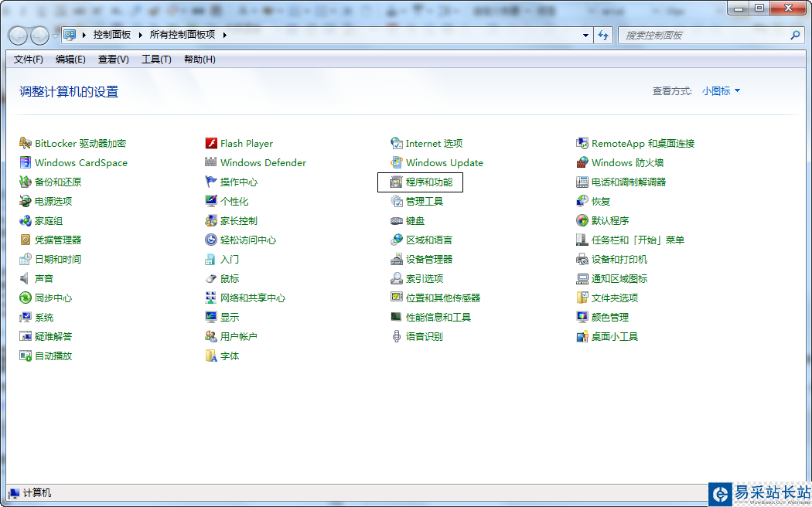
Task: Click the Windows 防火墙 icon
Action: [x=582, y=162]
